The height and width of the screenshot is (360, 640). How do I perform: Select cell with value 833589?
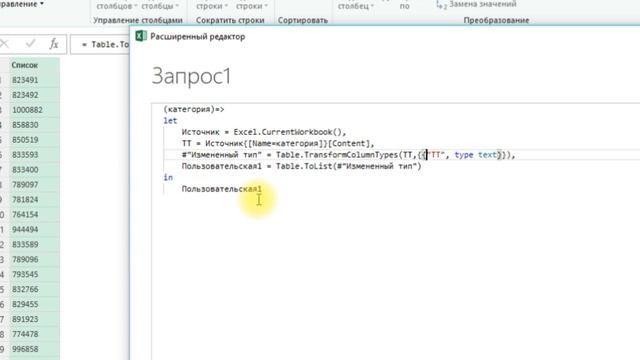[x=34, y=244]
